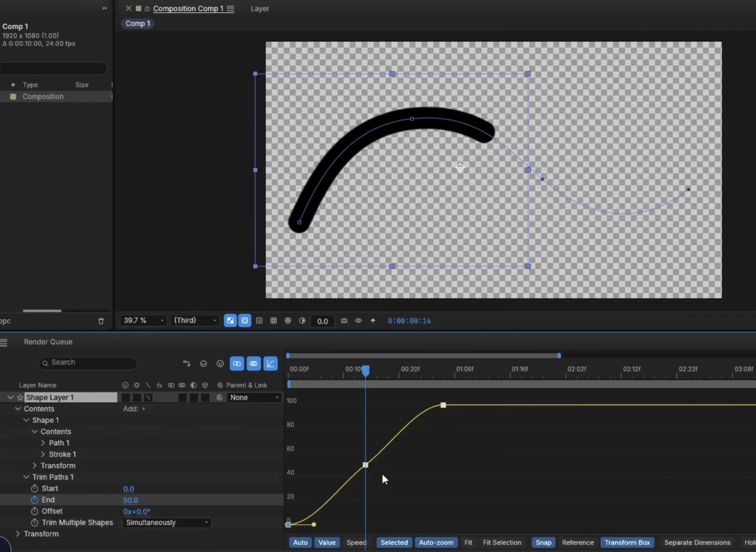Delete selected project item with trash icon
This screenshot has height=552, width=756.
click(x=101, y=321)
